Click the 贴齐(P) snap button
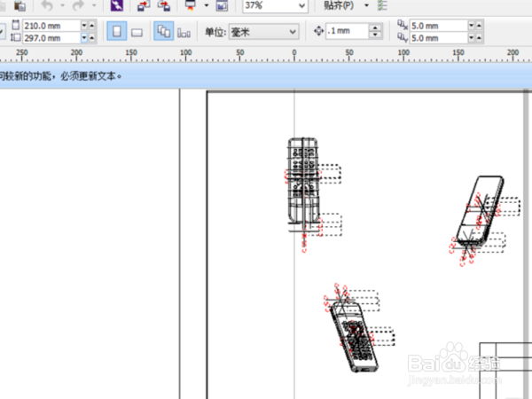 click(x=339, y=6)
